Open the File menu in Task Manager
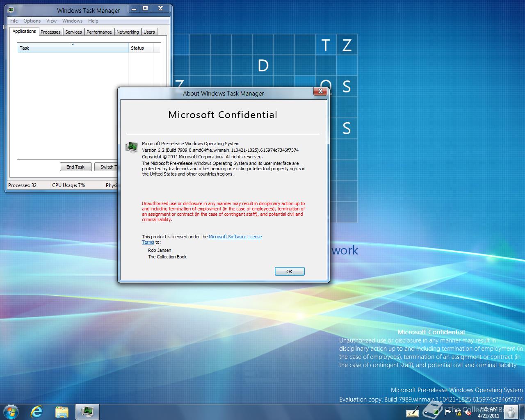 14,21
